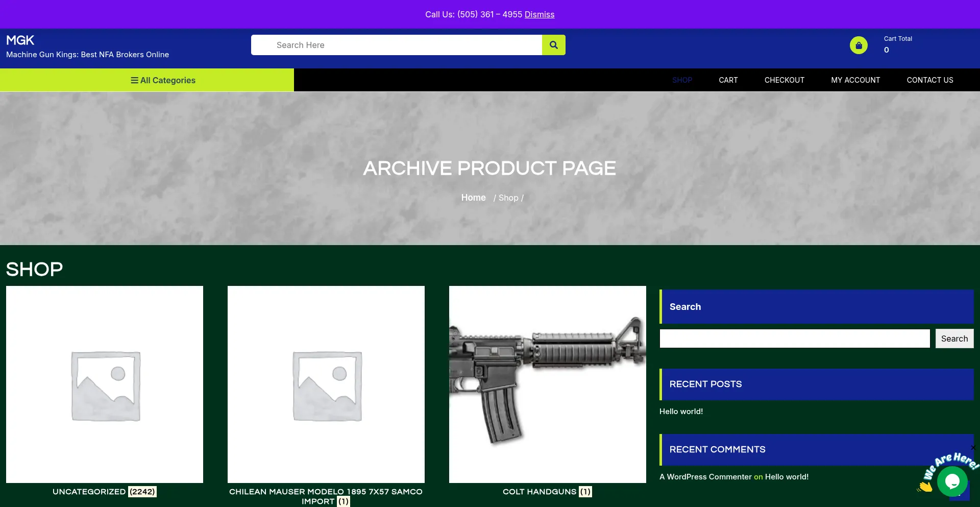980x507 pixels.
Task: Open 'Hello world!' in recent comments
Action: [x=787, y=477]
